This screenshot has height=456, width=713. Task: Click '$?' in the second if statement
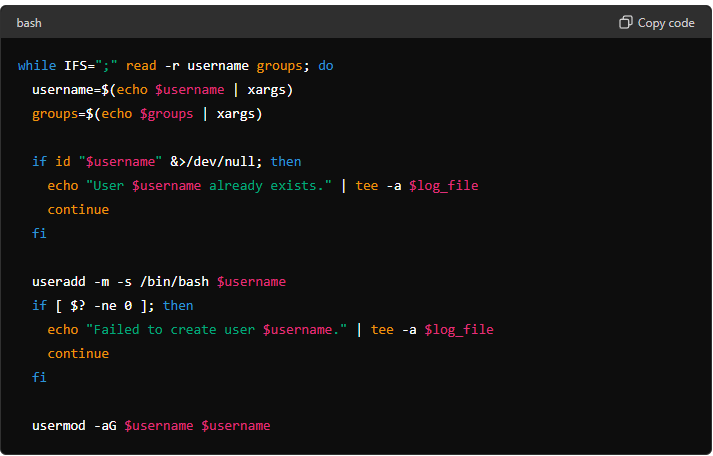coord(78,306)
